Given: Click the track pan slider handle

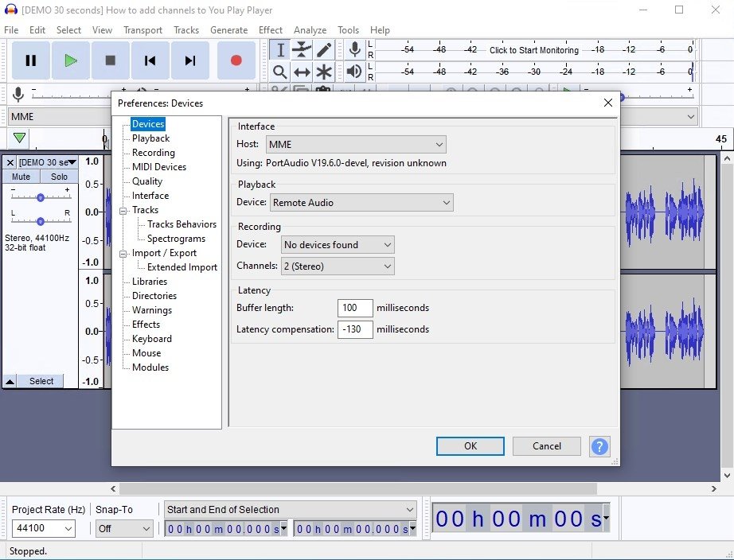Looking at the screenshot, I should (41, 221).
